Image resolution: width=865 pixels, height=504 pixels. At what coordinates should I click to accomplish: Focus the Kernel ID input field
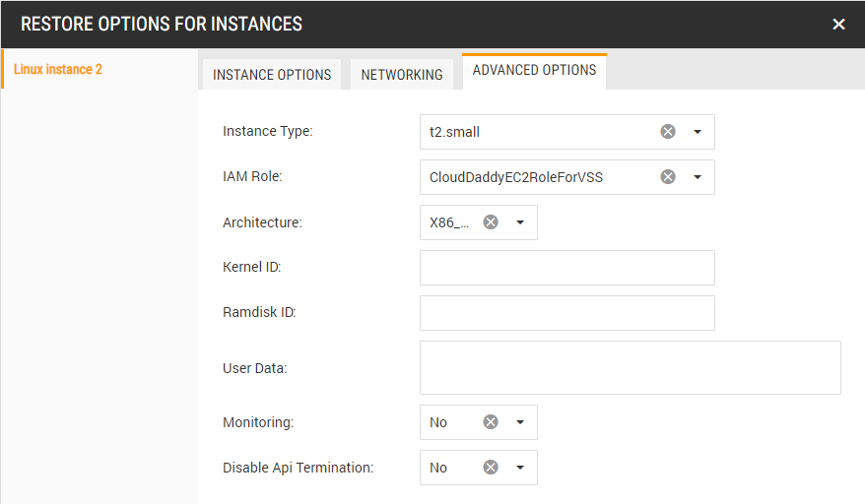tap(567, 268)
